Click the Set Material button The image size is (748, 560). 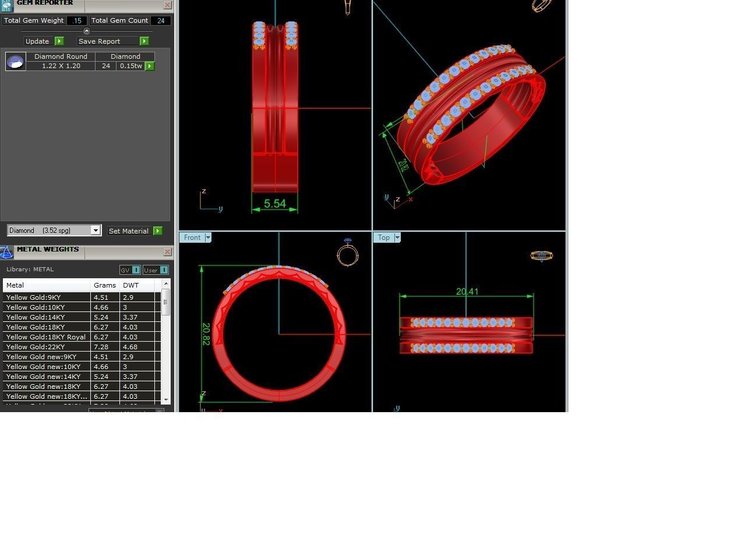(x=129, y=231)
